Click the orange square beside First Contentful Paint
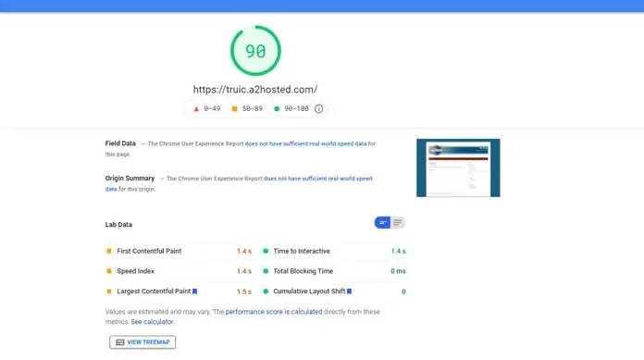 (109, 251)
